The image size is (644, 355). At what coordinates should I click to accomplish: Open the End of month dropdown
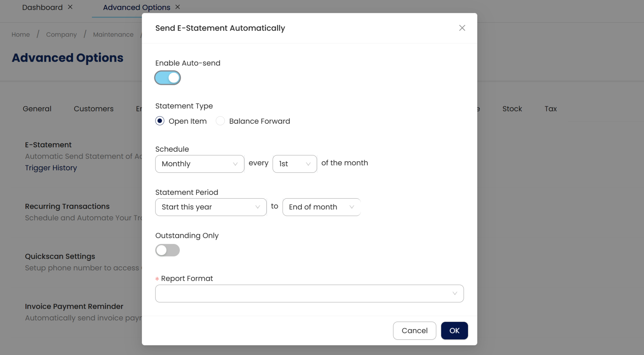(321, 207)
